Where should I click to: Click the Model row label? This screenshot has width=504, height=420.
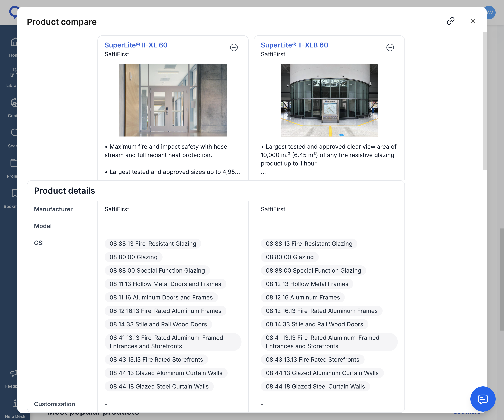click(x=43, y=226)
